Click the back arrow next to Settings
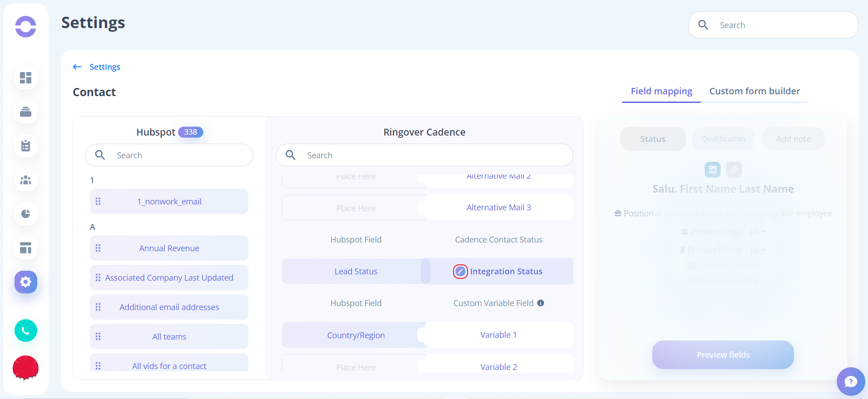Screen dimensions: 868x399 coord(77,67)
